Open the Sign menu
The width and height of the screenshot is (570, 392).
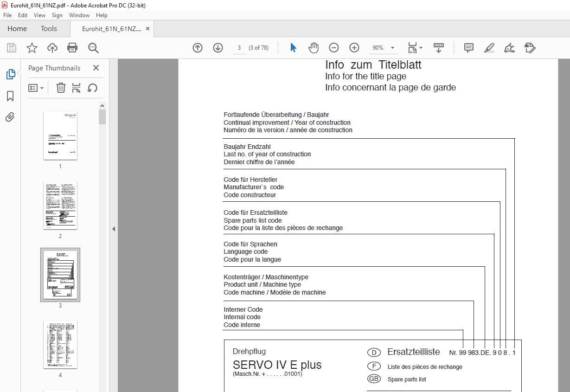[57, 15]
